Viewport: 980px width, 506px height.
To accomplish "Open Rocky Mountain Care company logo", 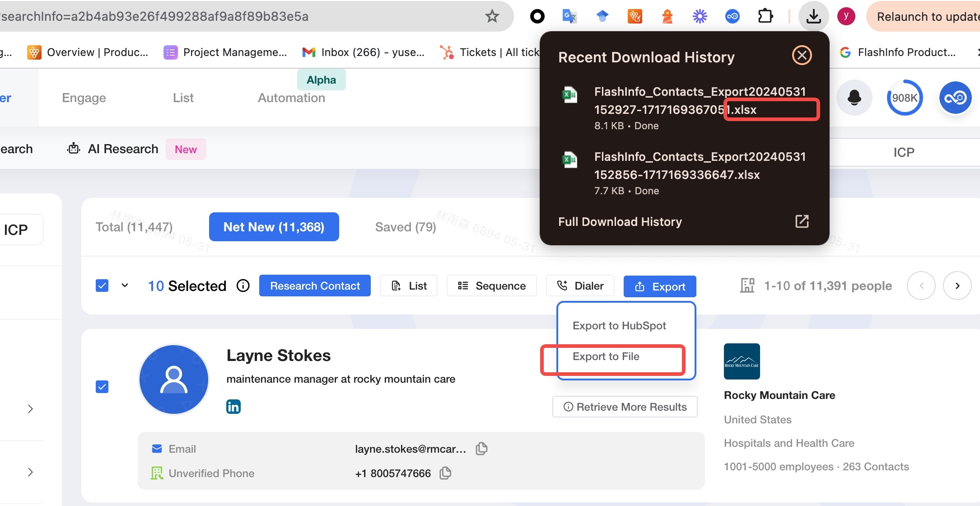I will click(x=742, y=361).
